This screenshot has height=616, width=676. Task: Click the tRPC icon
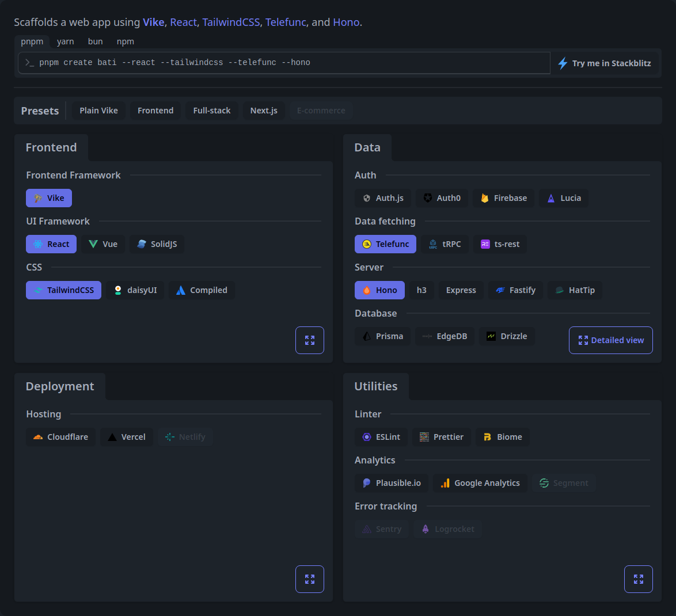click(433, 245)
